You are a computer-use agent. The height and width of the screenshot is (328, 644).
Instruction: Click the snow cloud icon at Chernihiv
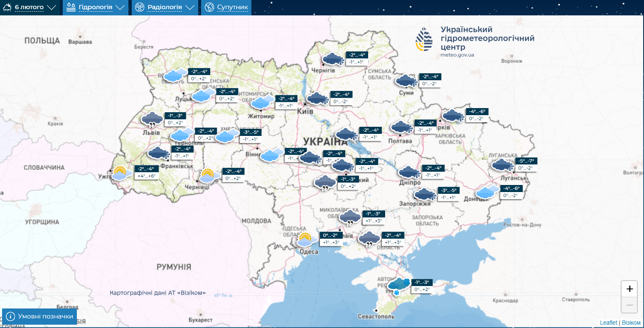pos(333,59)
